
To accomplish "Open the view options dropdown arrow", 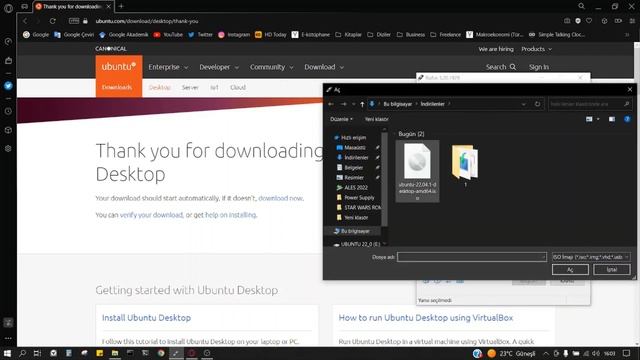I will click(598, 119).
